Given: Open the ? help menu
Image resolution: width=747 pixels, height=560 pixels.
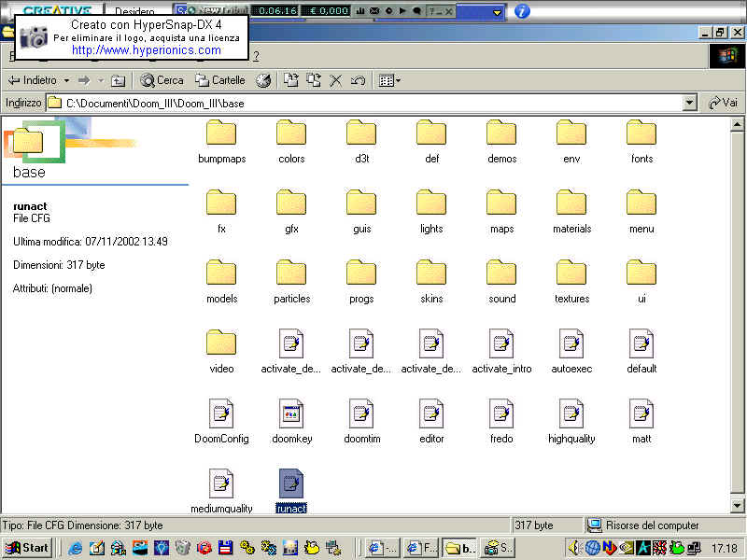Looking at the screenshot, I should click(256, 56).
